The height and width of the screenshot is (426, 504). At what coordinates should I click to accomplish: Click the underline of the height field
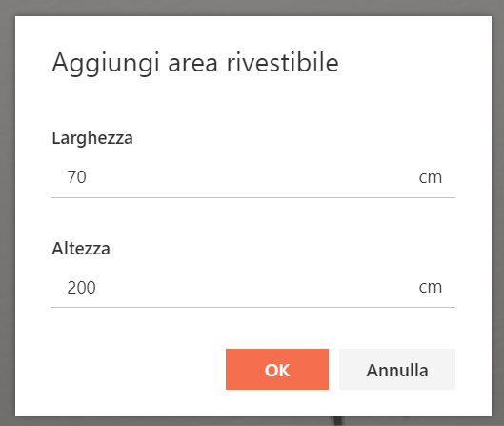point(253,308)
